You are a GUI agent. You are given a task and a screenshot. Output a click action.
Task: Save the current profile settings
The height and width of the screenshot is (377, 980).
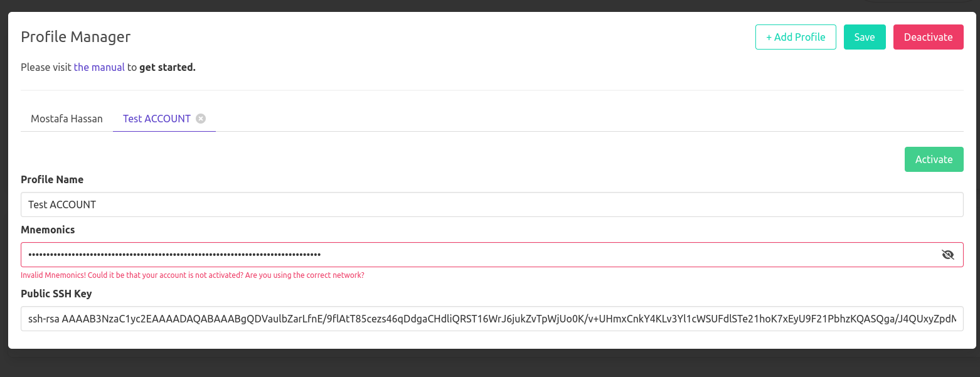(865, 37)
